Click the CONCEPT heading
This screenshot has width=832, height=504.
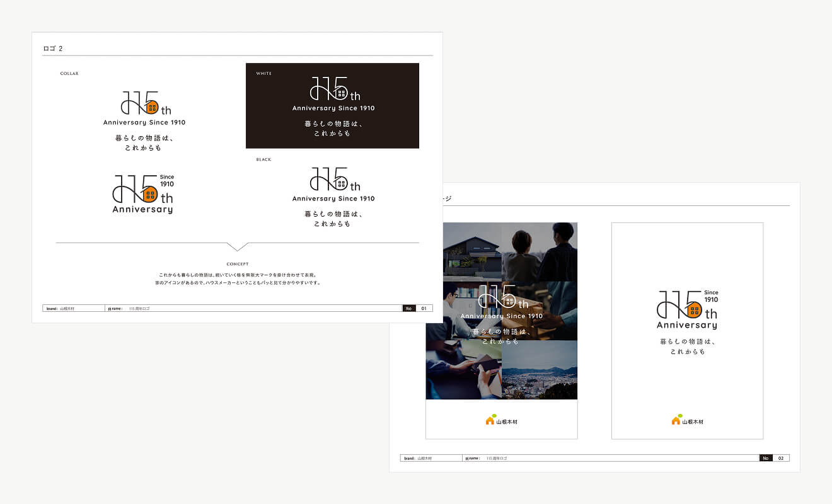(238, 264)
